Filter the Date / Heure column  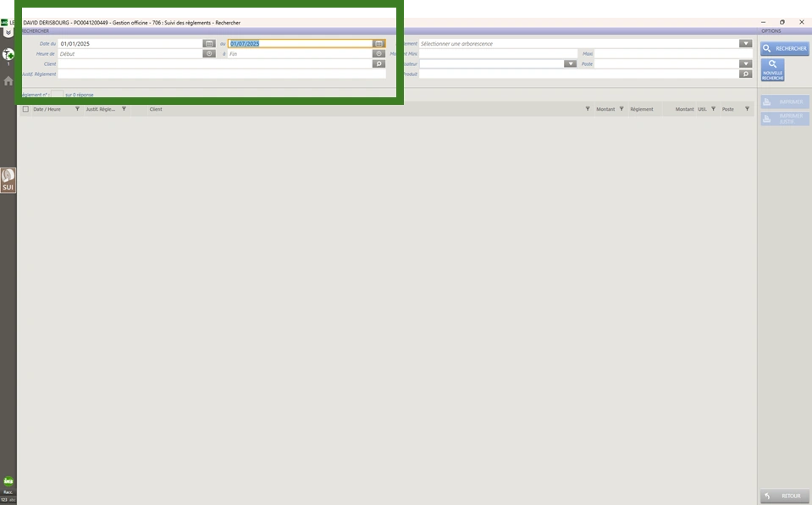click(x=77, y=109)
